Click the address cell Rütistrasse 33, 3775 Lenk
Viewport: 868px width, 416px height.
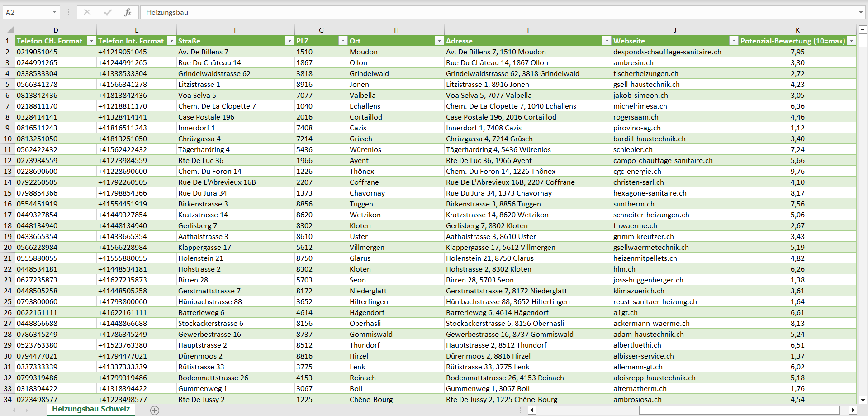(528, 367)
